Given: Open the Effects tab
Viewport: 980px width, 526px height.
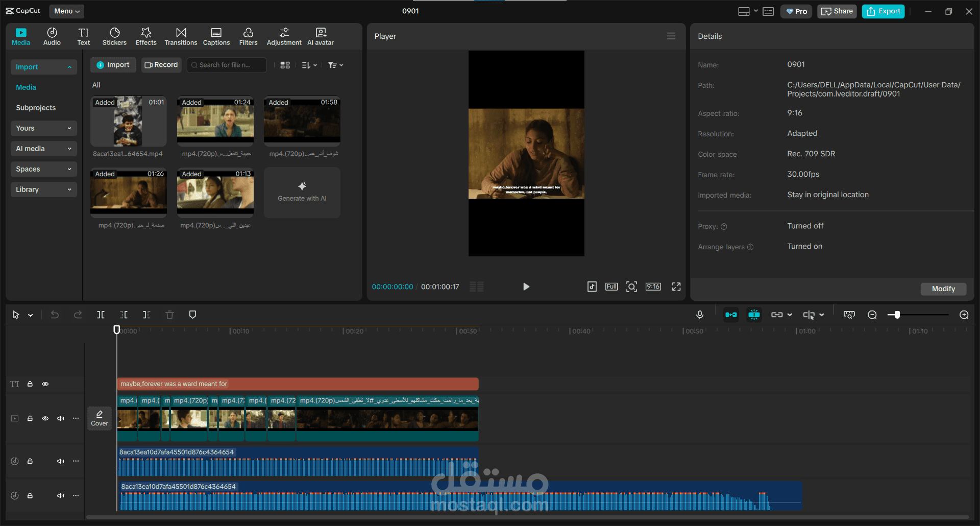Looking at the screenshot, I should click(x=146, y=36).
